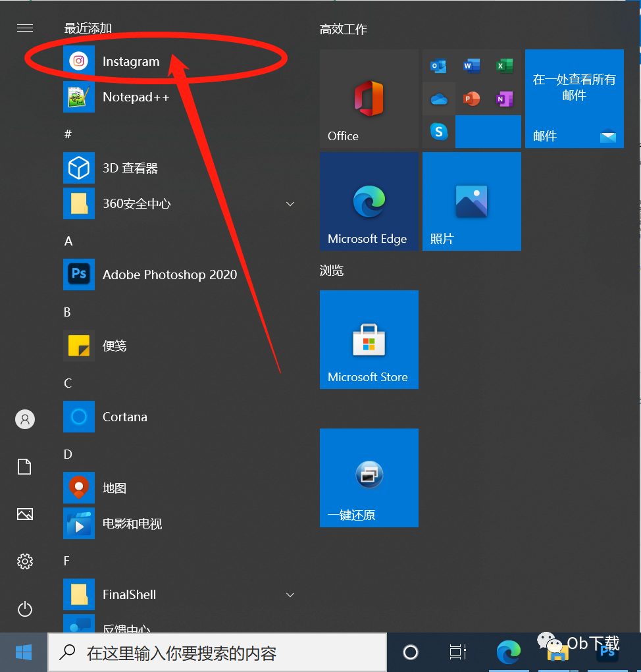
Task: Open the hamburger menu at top left
Action: pyautogui.click(x=24, y=28)
